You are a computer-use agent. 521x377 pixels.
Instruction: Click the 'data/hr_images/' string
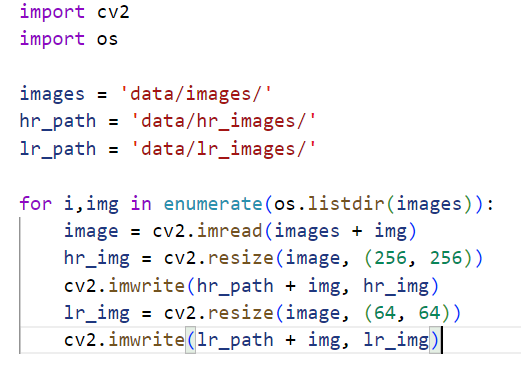click(x=223, y=121)
